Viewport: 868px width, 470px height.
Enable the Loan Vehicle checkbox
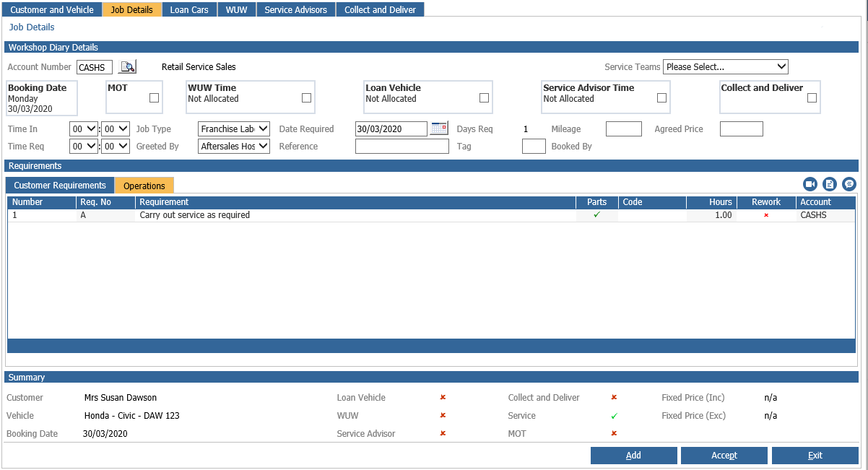pos(485,98)
